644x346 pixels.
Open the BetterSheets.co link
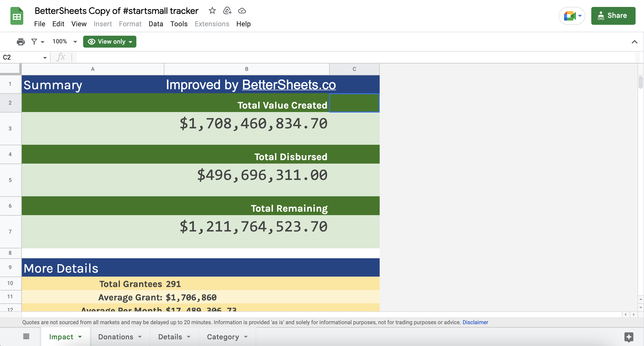(x=289, y=85)
